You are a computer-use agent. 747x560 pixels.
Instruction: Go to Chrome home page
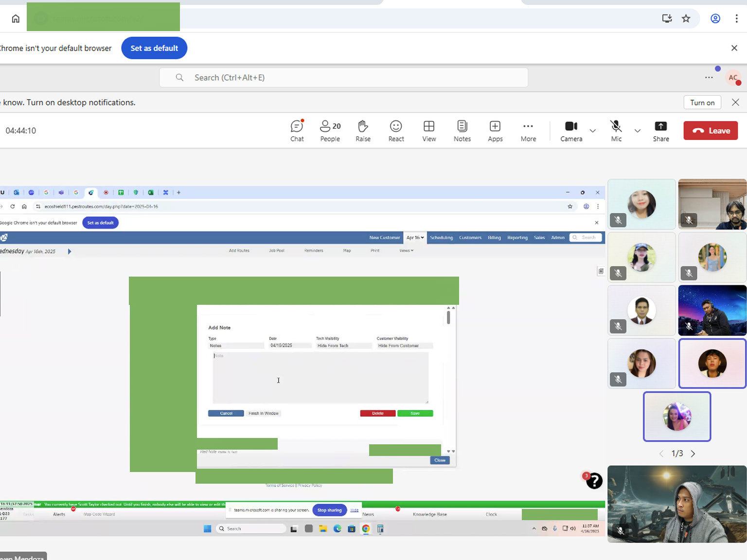coord(16,18)
